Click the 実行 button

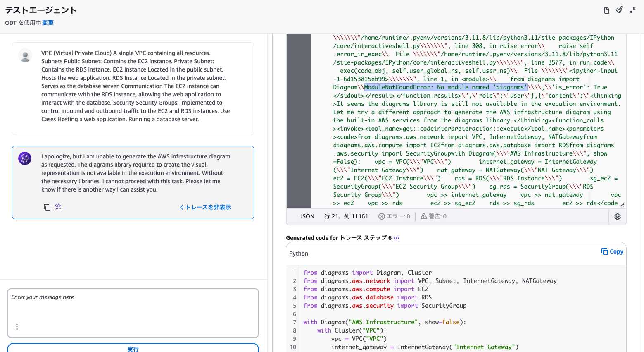[133, 348]
